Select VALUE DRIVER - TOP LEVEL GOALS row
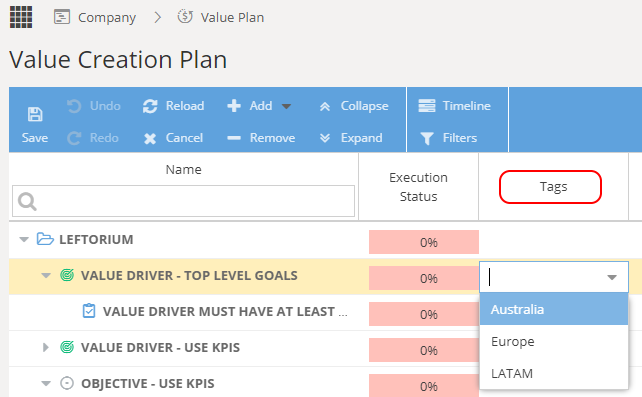Screen dimensions: 642x397 189,275
